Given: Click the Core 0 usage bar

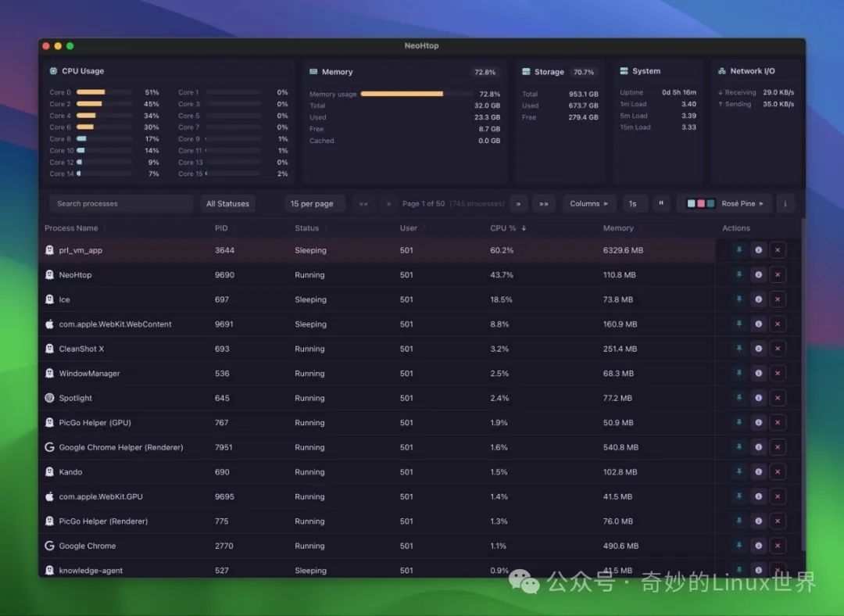Looking at the screenshot, I should coord(104,92).
